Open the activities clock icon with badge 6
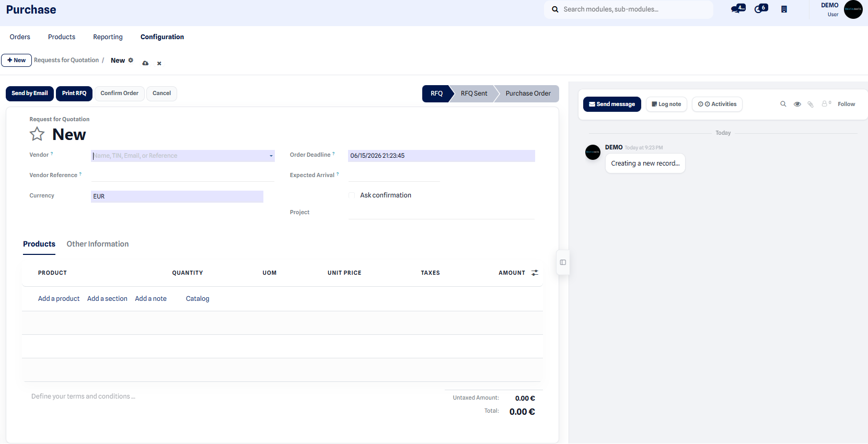Image resolution: width=868 pixels, height=444 pixels. click(761, 8)
